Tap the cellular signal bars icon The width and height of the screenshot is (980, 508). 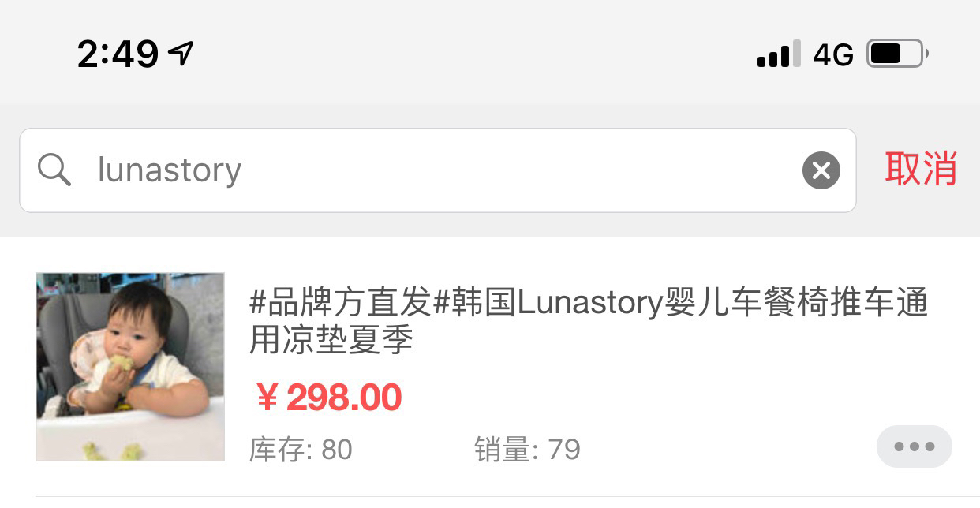tap(779, 54)
